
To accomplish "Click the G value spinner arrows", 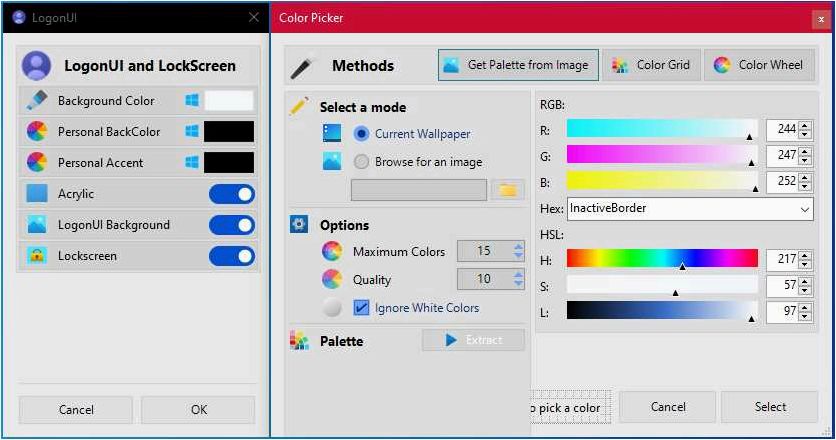I will point(805,156).
